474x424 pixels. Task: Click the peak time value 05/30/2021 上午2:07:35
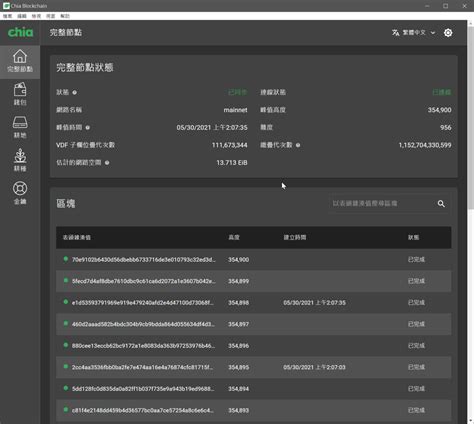[212, 128]
